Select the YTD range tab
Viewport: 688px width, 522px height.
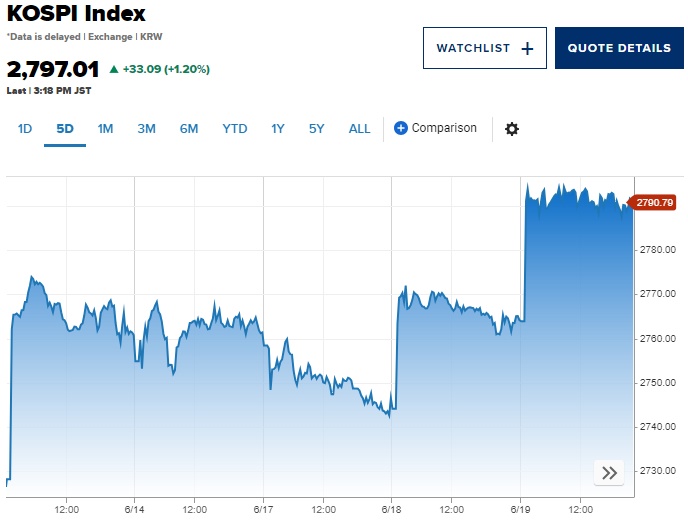(235, 128)
